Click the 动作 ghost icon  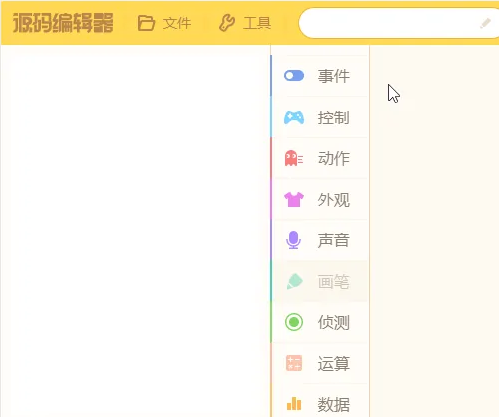pyautogui.click(x=294, y=158)
